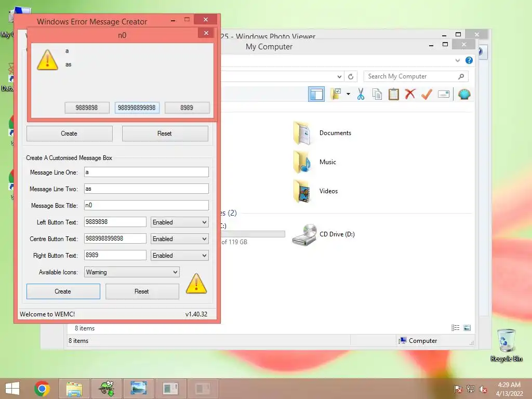Click the Computer label in status bar
532x399 pixels.
coord(423,341)
